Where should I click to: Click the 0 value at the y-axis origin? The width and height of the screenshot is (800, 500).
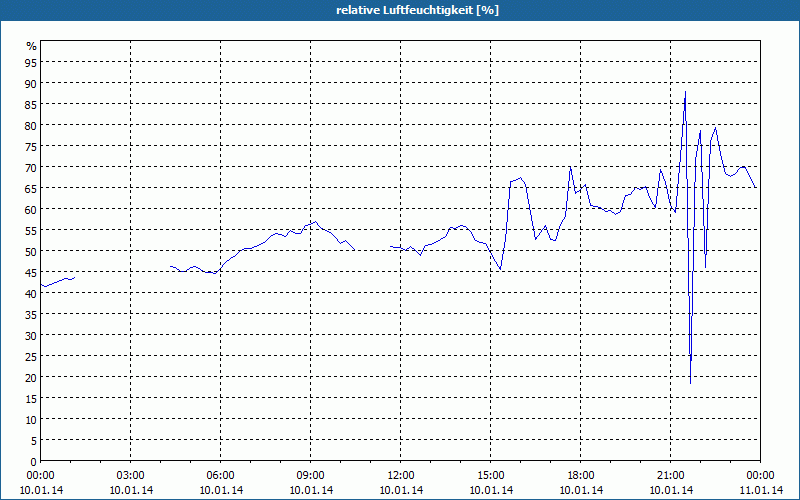point(34,461)
